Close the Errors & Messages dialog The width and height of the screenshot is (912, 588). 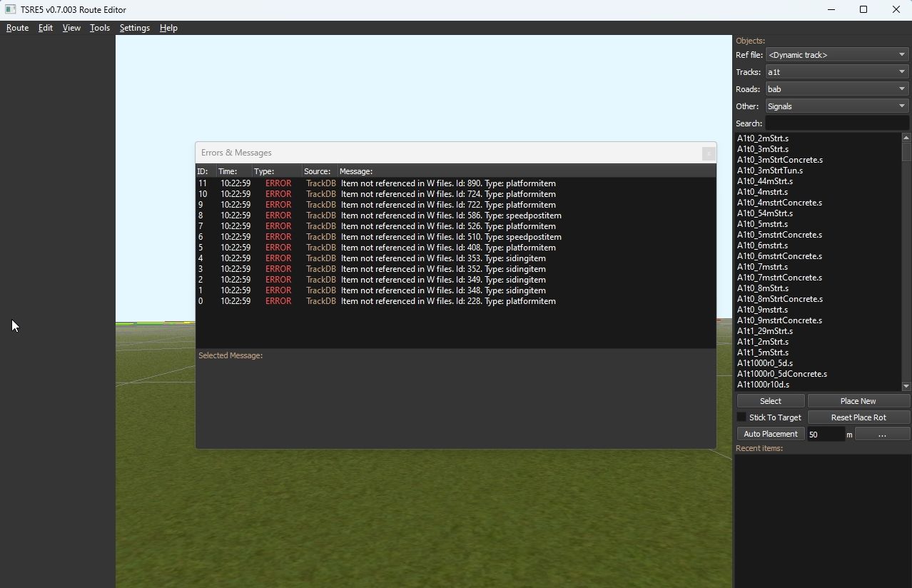click(x=708, y=153)
